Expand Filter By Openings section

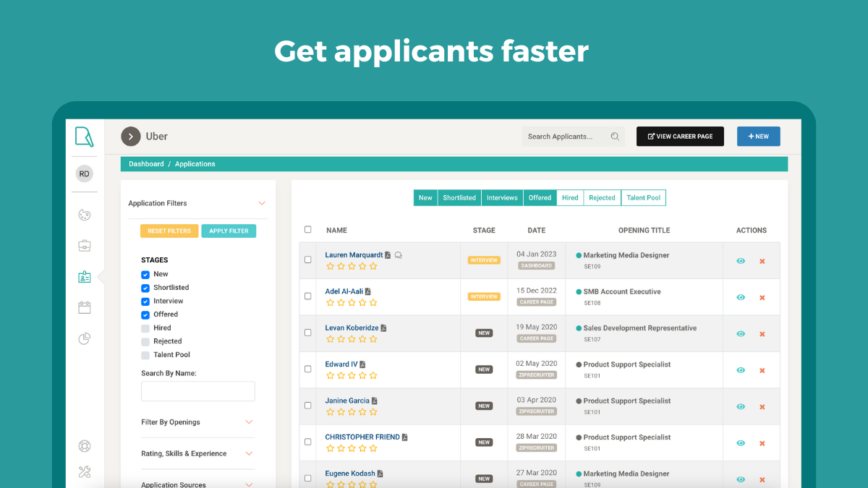point(249,422)
